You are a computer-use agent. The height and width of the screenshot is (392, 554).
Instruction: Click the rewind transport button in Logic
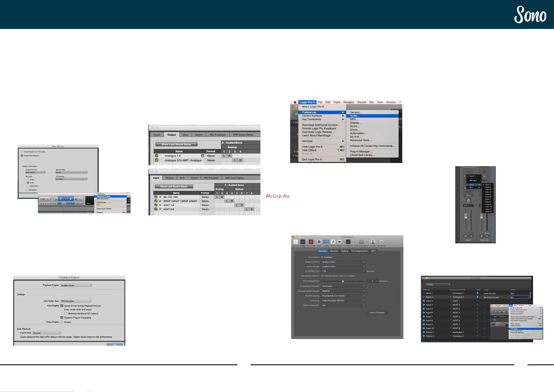tap(495, 312)
